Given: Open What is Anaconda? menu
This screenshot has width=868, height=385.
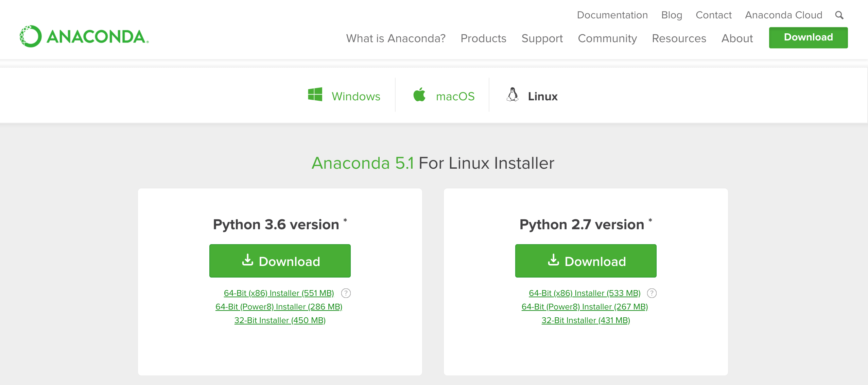Looking at the screenshot, I should point(396,38).
